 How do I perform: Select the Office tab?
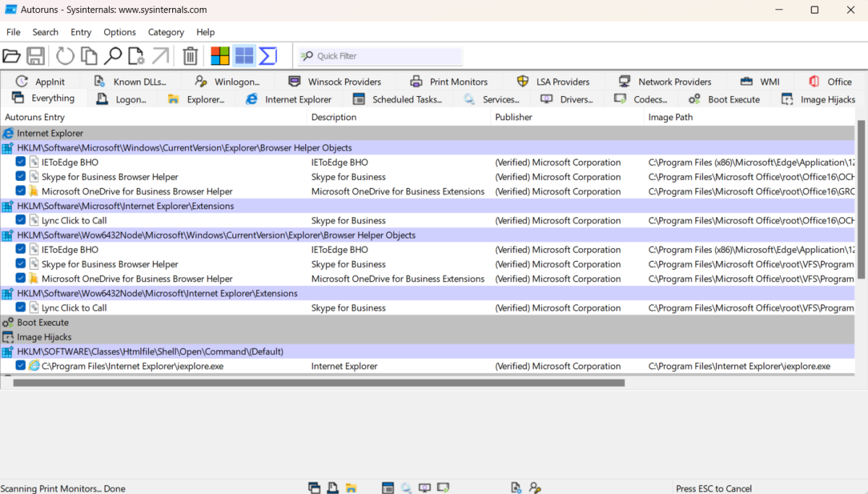[830, 82]
